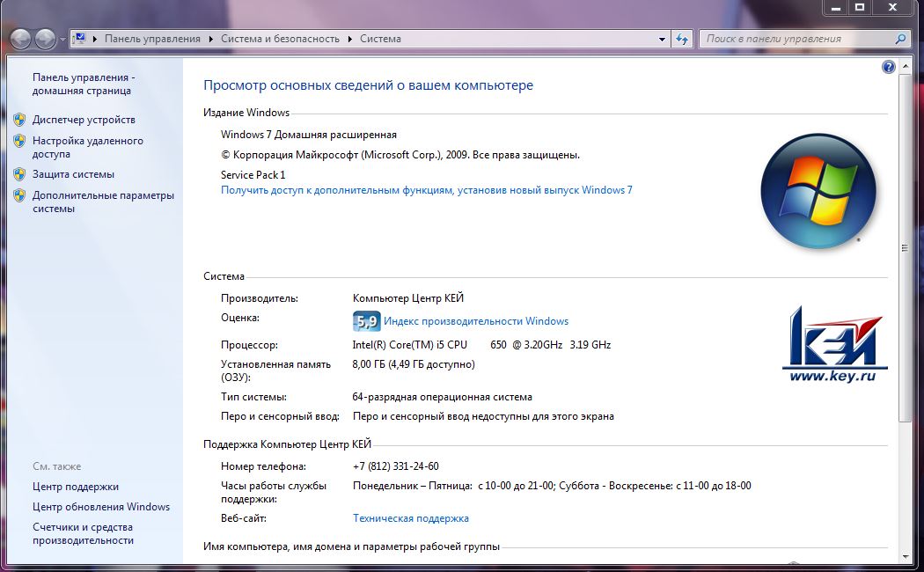Click the phone number +7 (812) 331-24-60

(395, 466)
